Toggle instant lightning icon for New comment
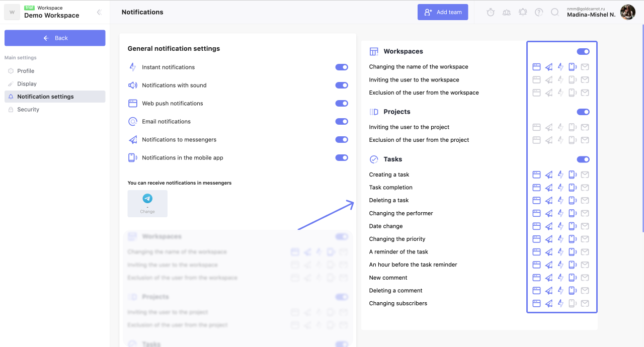This screenshot has width=644, height=347. [x=560, y=278]
